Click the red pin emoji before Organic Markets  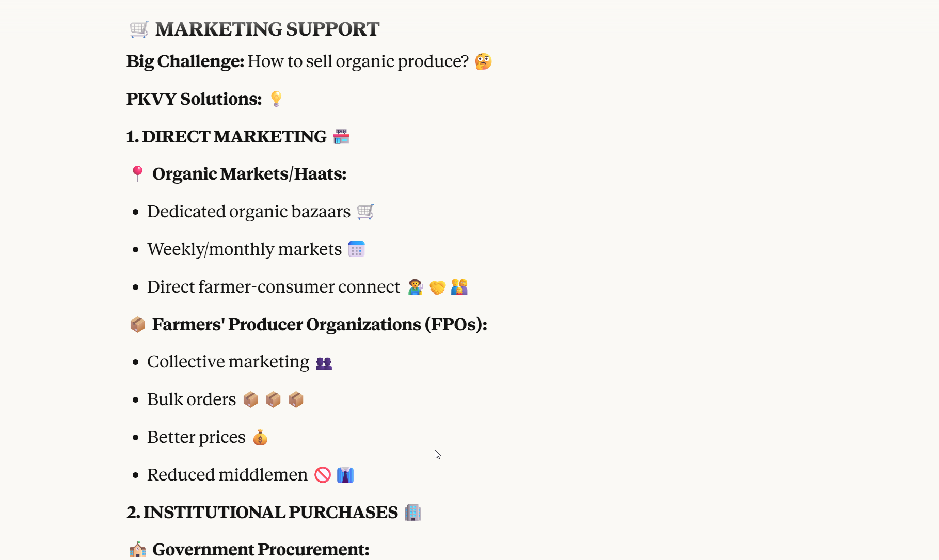(137, 173)
